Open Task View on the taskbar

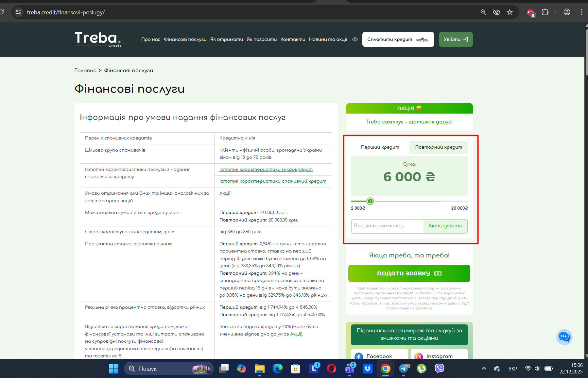(x=224, y=369)
